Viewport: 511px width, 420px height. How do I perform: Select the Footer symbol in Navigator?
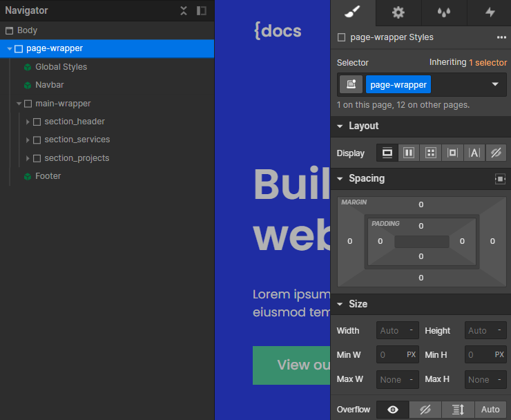pyautogui.click(x=48, y=176)
